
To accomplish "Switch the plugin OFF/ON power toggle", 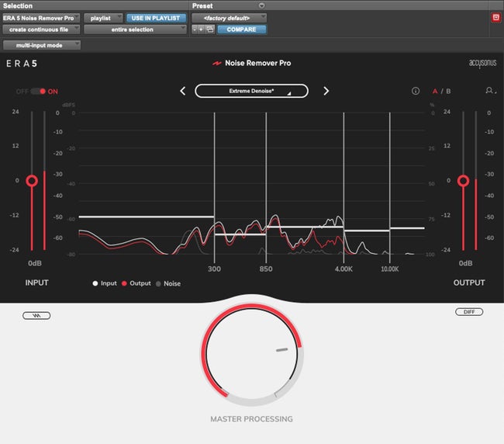I will (x=38, y=92).
